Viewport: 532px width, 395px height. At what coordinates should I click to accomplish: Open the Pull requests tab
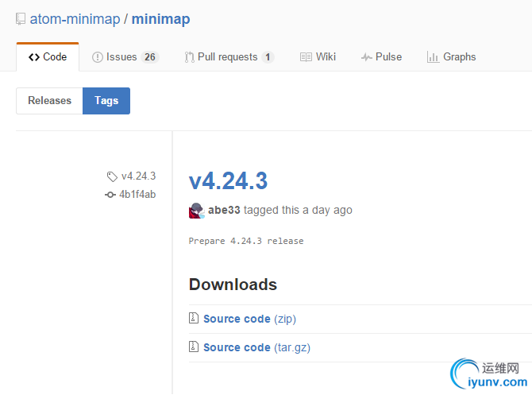pyautogui.click(x=227, y=57)
